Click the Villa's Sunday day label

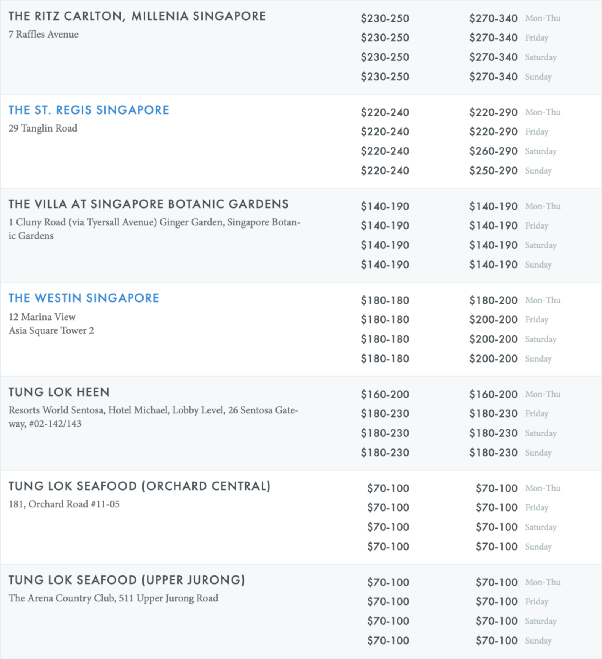pos(538,265)
